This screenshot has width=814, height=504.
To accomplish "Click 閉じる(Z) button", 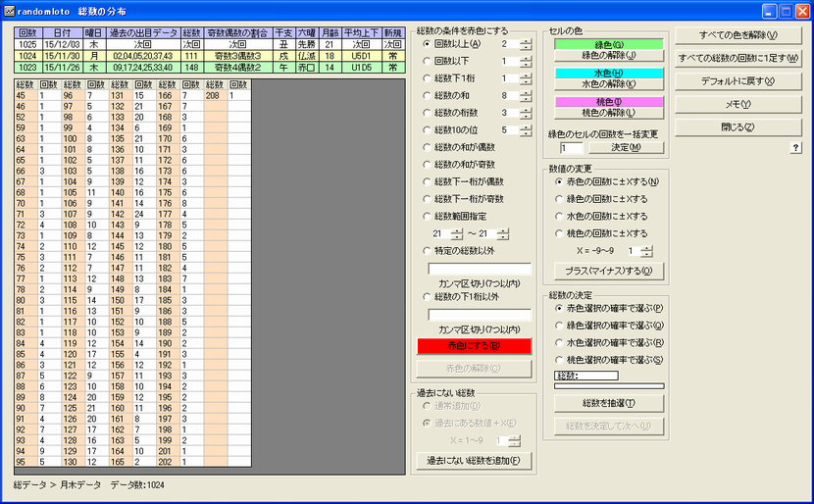I will click(738, 127).
